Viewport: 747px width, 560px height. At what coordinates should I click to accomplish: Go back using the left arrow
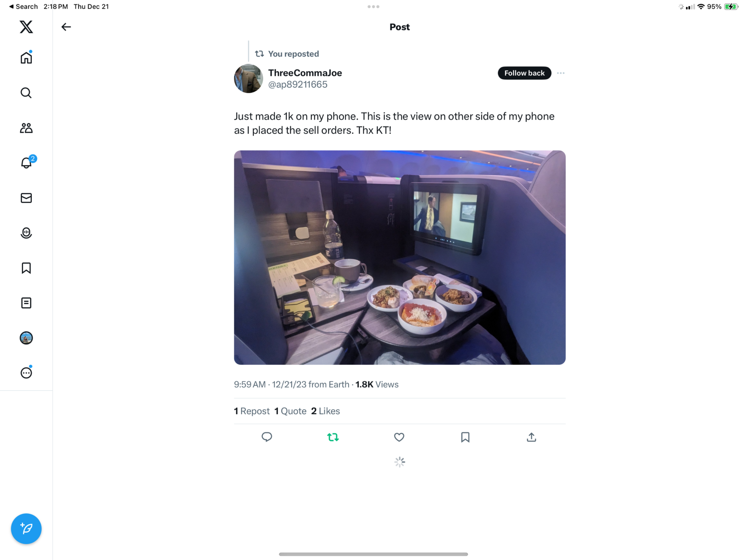66,27
